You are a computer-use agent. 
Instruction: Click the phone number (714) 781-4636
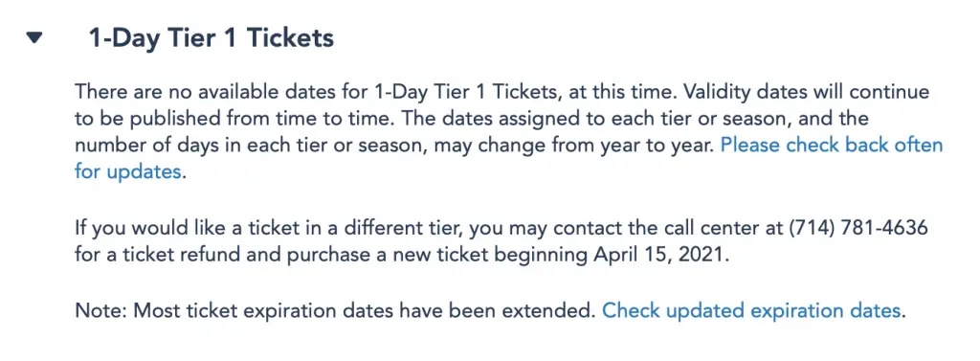[x=858, y=228]
